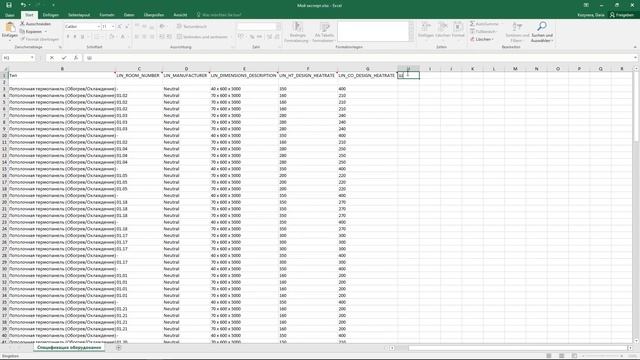Image resolution: width=640 pixels, height=360 pixels.
Task: Open Sortieren und Filtern
Action: click(517, 32)
